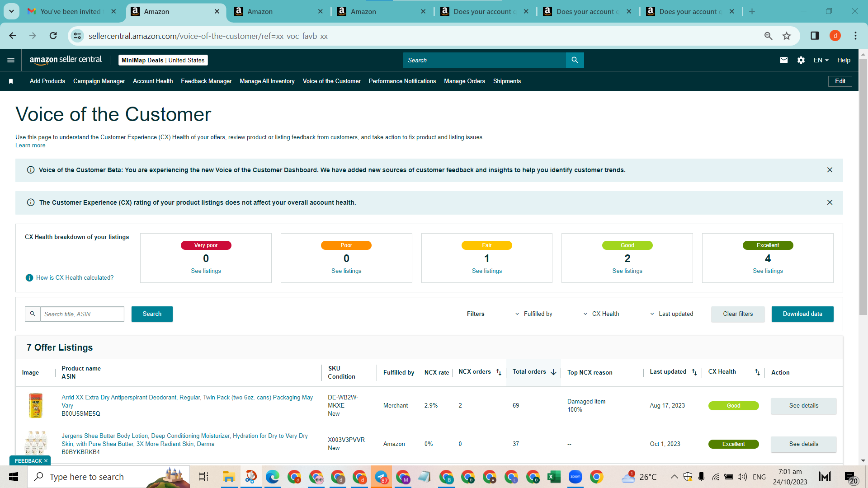Expand the Fulfilled by filter dropdown
868x488 pixels.
click(533, 314)
